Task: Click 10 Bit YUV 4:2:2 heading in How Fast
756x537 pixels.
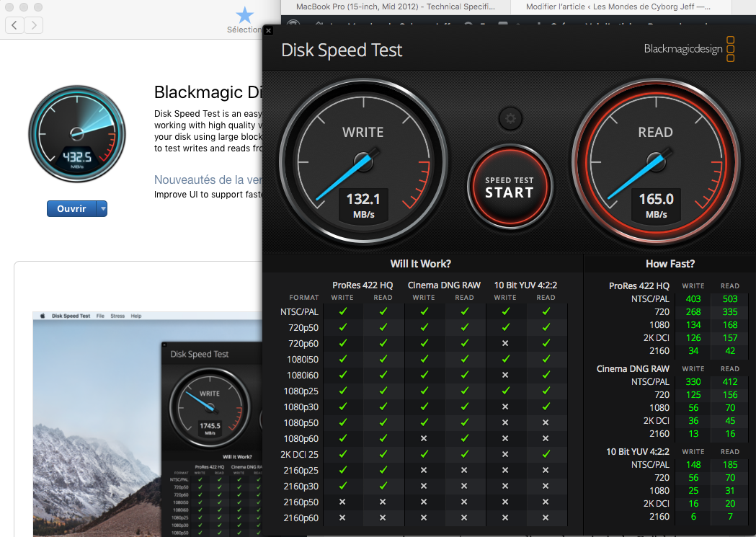Action: point(638,452)
